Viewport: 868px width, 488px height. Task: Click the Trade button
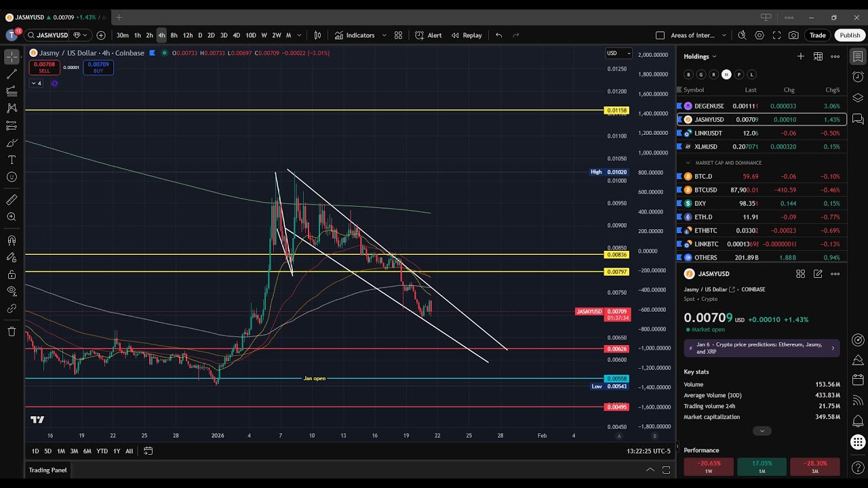817,35
